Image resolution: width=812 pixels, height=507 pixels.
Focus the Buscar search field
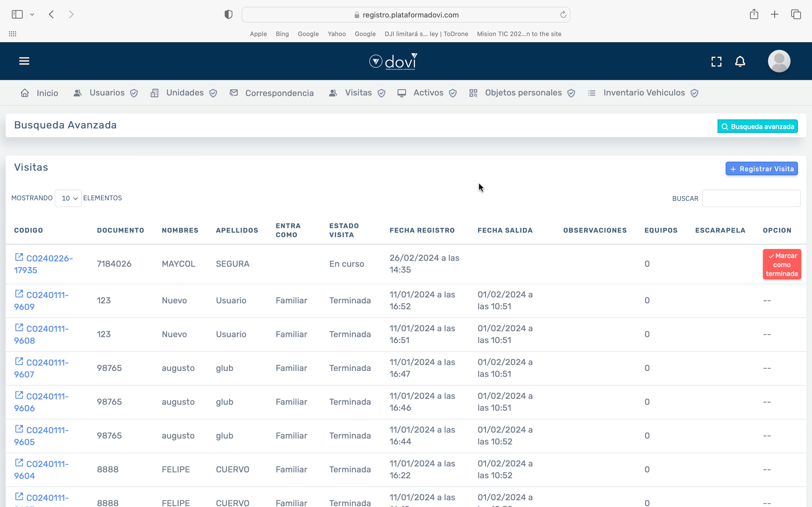click(x=751, y=198)
